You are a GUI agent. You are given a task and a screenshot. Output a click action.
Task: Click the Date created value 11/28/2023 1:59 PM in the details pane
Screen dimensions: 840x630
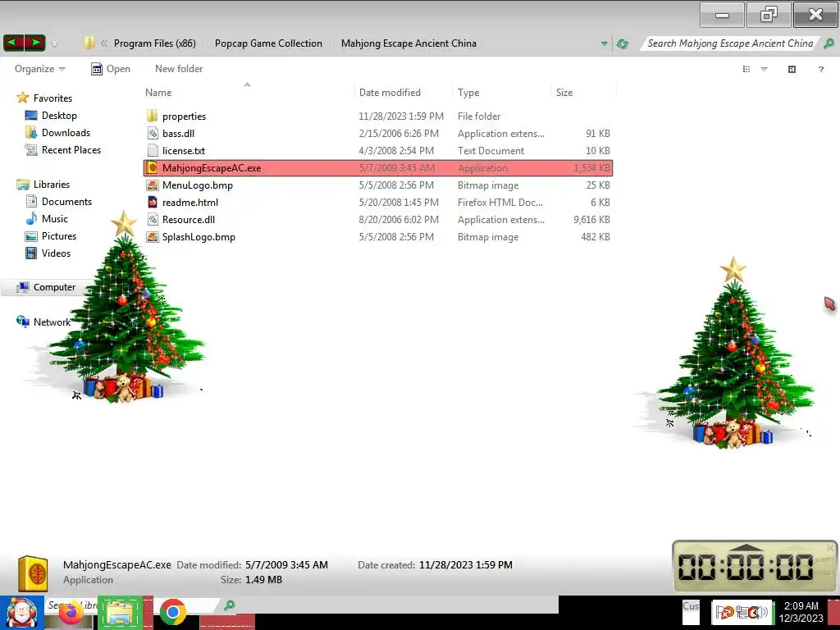pyautogui.click(x=466, y=564)
